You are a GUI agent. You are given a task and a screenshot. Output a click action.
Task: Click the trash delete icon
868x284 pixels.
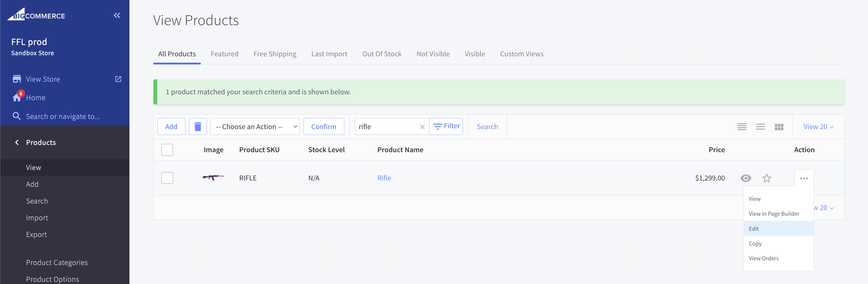(x=198, y=127)
